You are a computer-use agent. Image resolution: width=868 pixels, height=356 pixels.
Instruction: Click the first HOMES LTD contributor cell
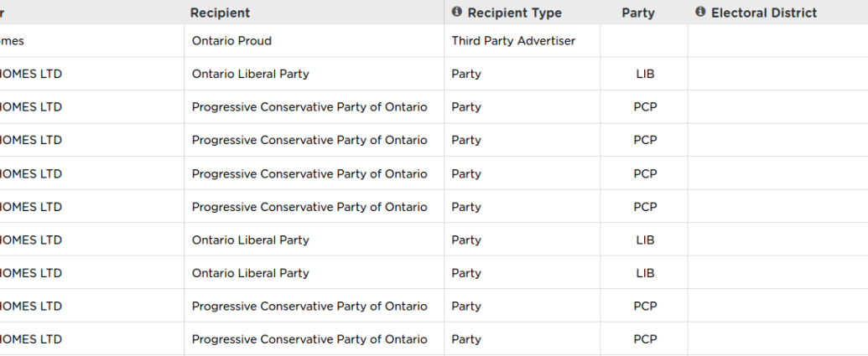(92, 74)
